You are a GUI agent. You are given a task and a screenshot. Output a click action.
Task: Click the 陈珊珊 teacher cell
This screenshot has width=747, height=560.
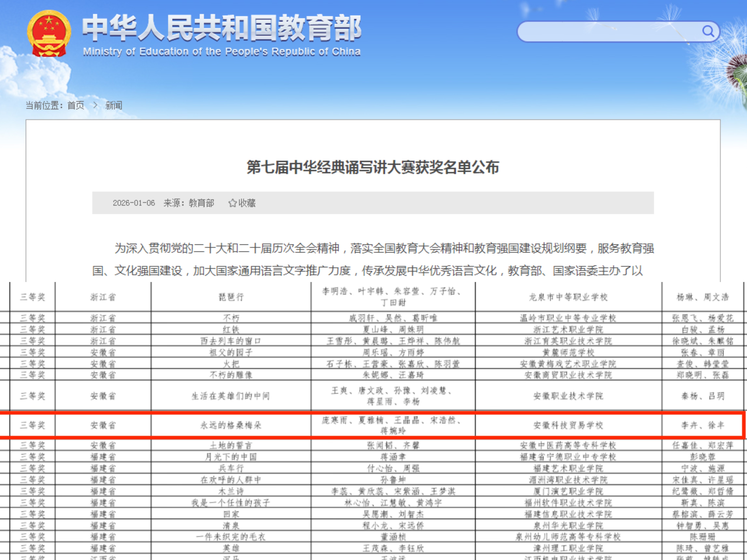tap(702, 537)
